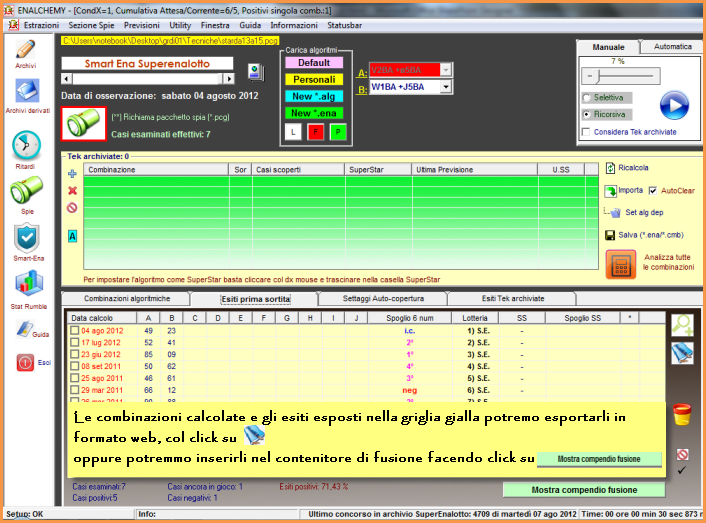Open the Smart-Ena shield icon
The height and width of the screenshot is (523, 706).
point(27,238)
